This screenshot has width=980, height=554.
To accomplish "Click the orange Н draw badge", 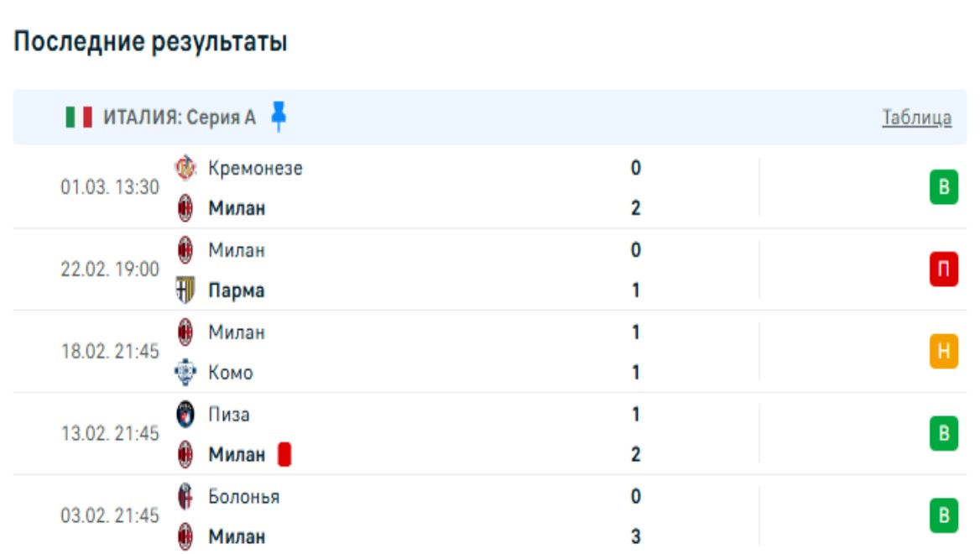I will pos(944,352).
